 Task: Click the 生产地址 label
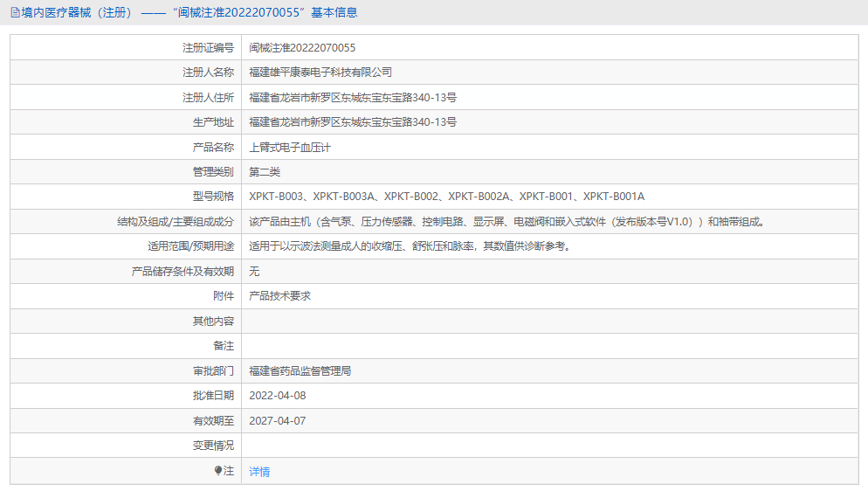(x=213, y=121)
